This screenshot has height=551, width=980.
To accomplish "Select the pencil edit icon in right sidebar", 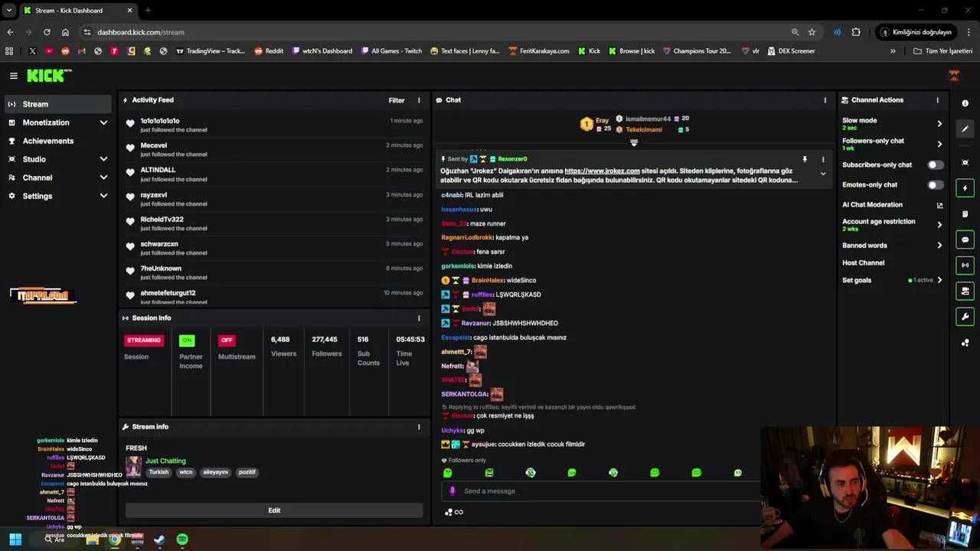I will [965, 129].
